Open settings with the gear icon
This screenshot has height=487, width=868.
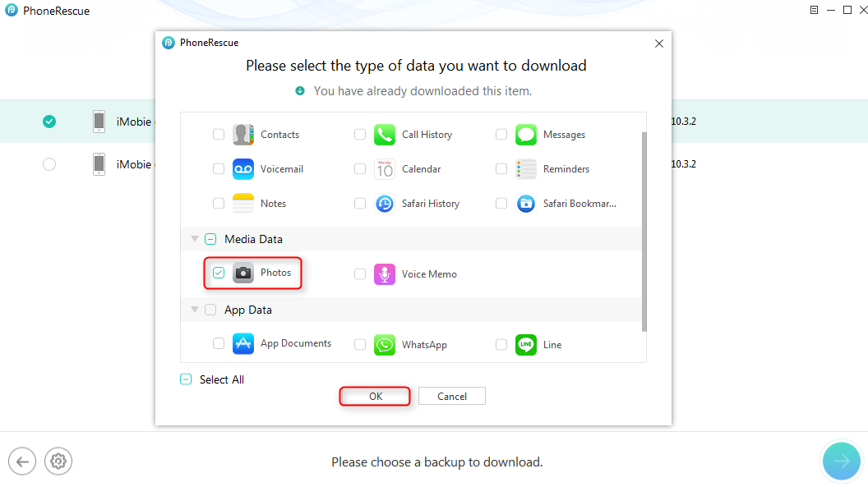tap(58, 461)
